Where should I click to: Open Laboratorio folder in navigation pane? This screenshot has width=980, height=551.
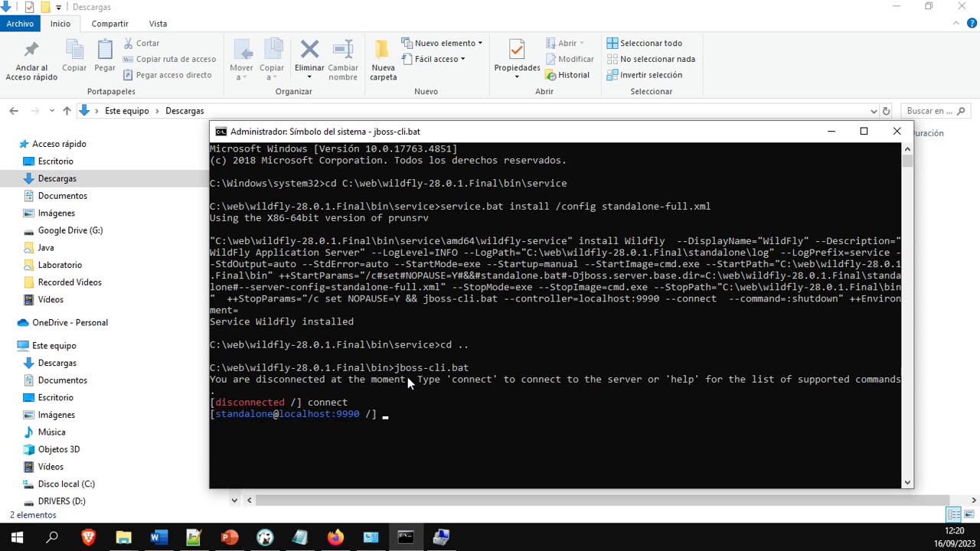tap(60, 265)
